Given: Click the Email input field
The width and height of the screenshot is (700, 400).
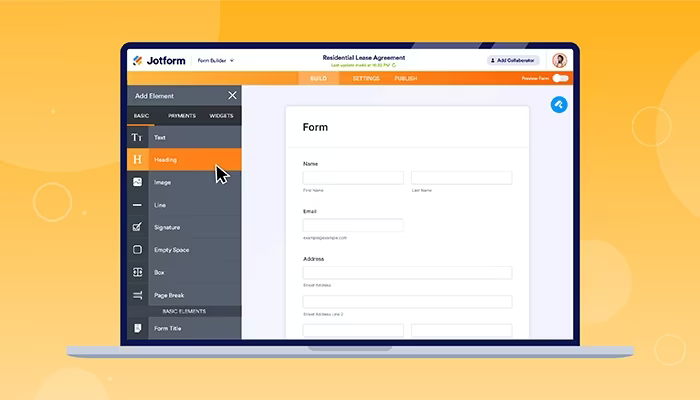Looking at the screenshot, I should pyautogui.click(x=353, y=225).
